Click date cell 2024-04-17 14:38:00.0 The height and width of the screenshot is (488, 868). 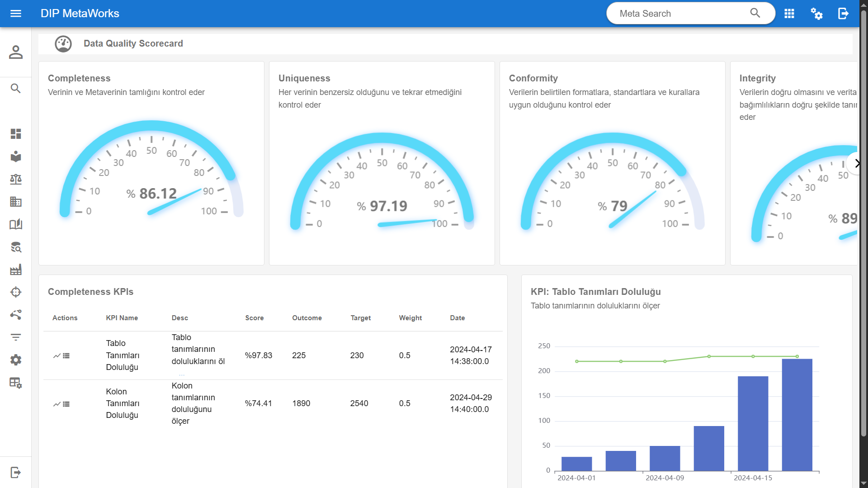471,355
